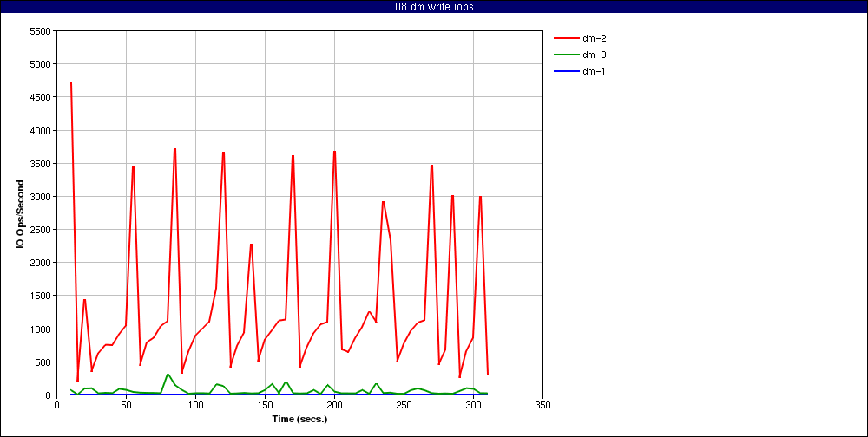This screenshot has width=868, height=437.
Task: Click the 2500 y-axis tick value
Action: tap(41, 230)
